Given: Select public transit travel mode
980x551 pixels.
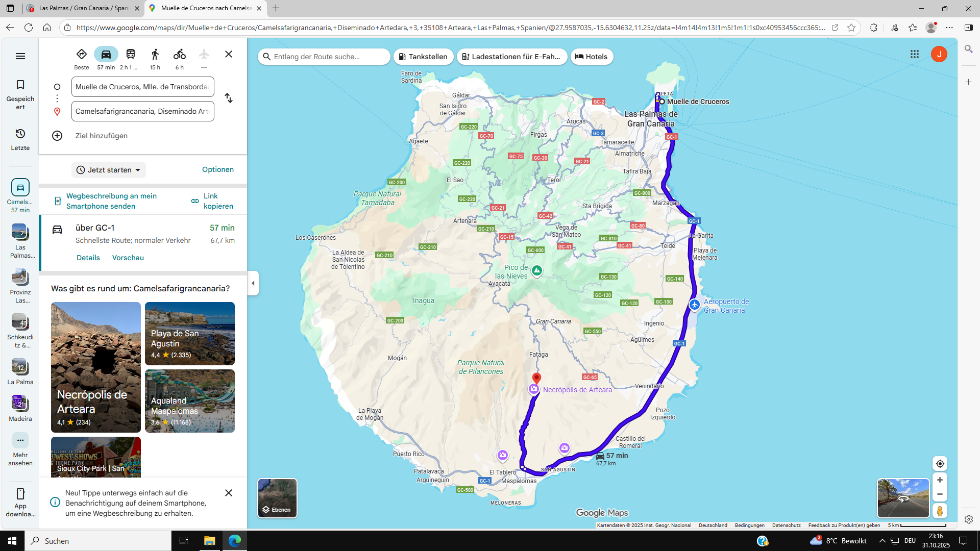Looking at the screenshot, I should pyautogui.click(x=131, y=55).
